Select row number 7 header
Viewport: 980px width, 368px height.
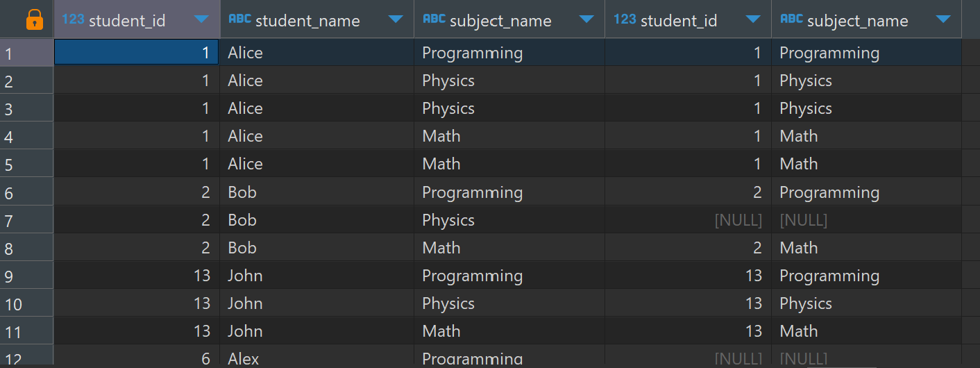click(26, 220)
